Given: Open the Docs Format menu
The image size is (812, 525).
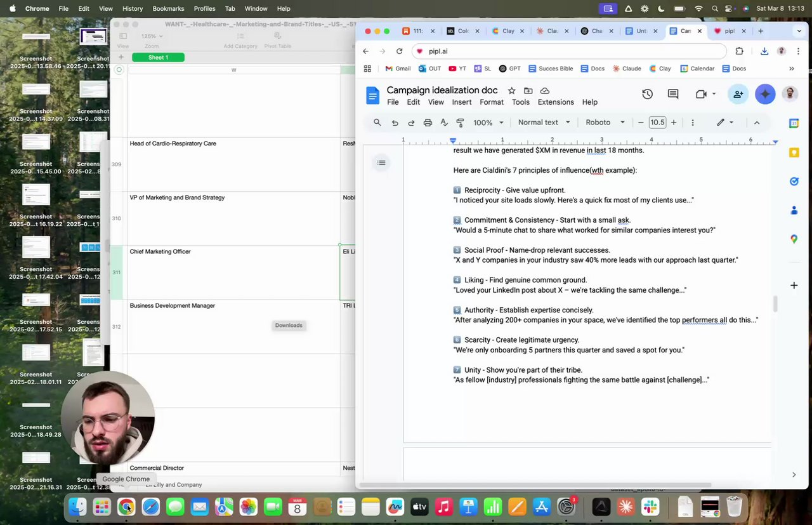Looking at the screenshot, I should (492, 102).
